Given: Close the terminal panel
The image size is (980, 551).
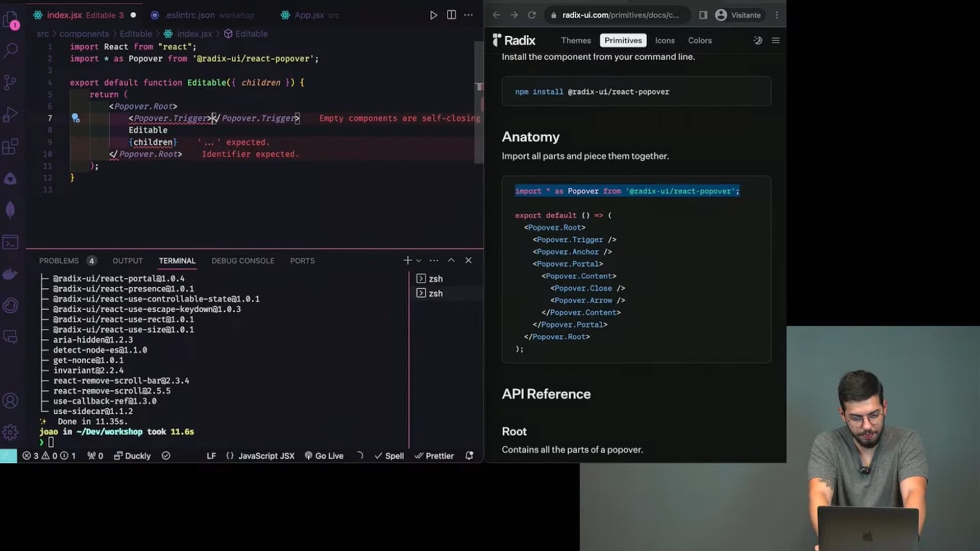Looking at the screenshot, I should [469, 261].
